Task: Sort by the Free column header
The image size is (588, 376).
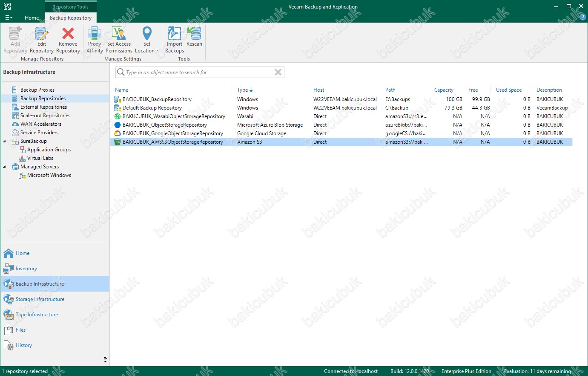Action: 473,90
